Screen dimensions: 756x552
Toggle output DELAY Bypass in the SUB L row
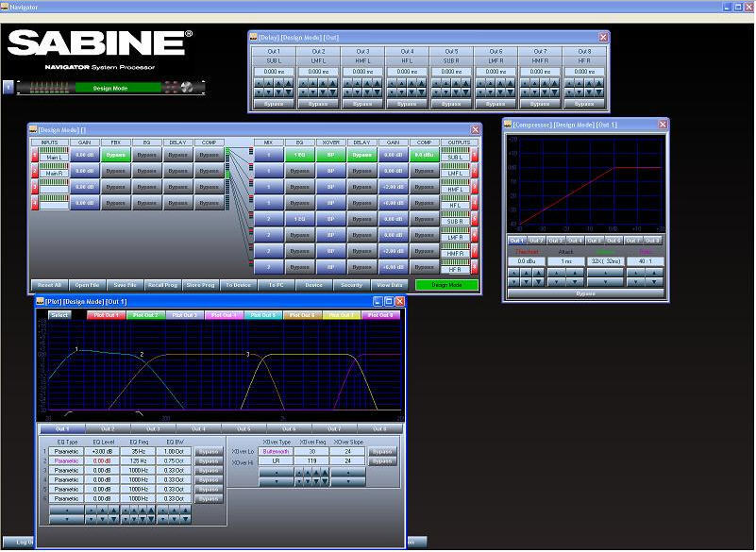coord(361,155)
